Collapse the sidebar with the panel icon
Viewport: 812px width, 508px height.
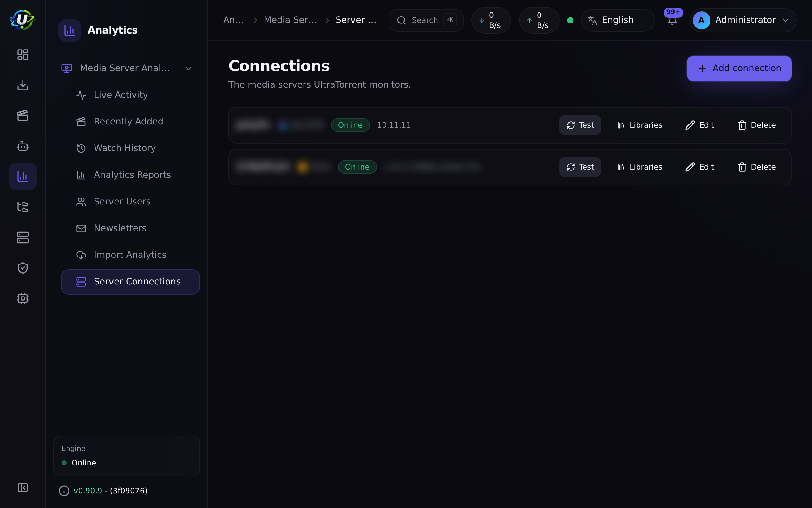23,487
